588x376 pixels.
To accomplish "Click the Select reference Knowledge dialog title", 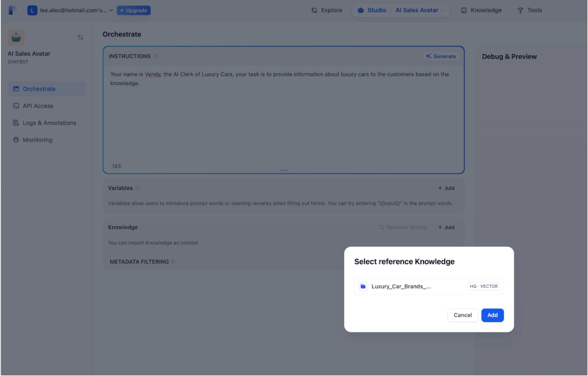I will click(404, 262).
